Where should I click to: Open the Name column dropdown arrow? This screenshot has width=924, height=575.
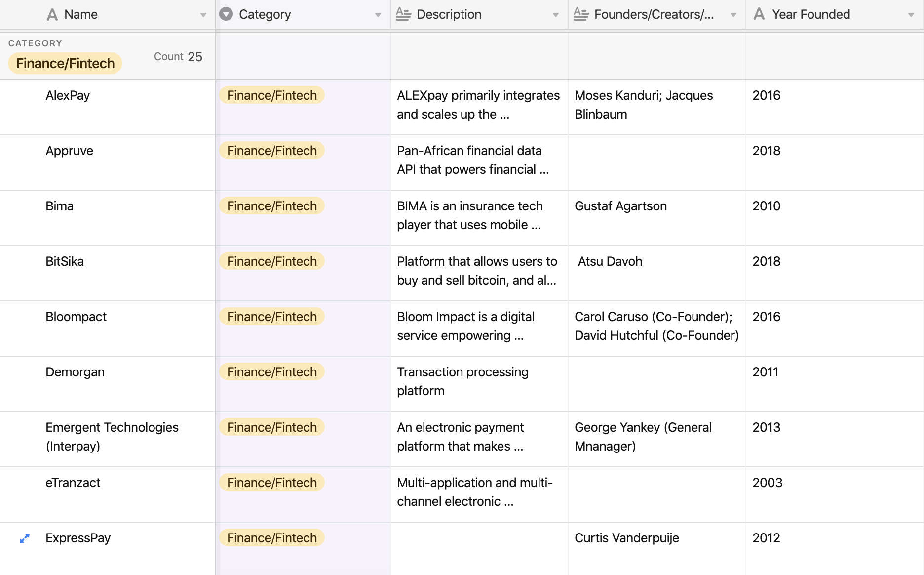pos(203,15)
